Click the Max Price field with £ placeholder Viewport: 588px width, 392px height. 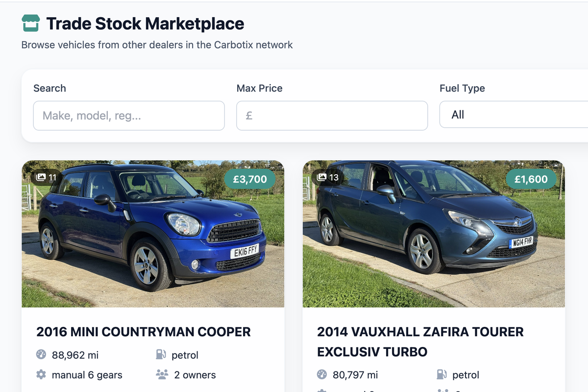[x=332, y=115]
